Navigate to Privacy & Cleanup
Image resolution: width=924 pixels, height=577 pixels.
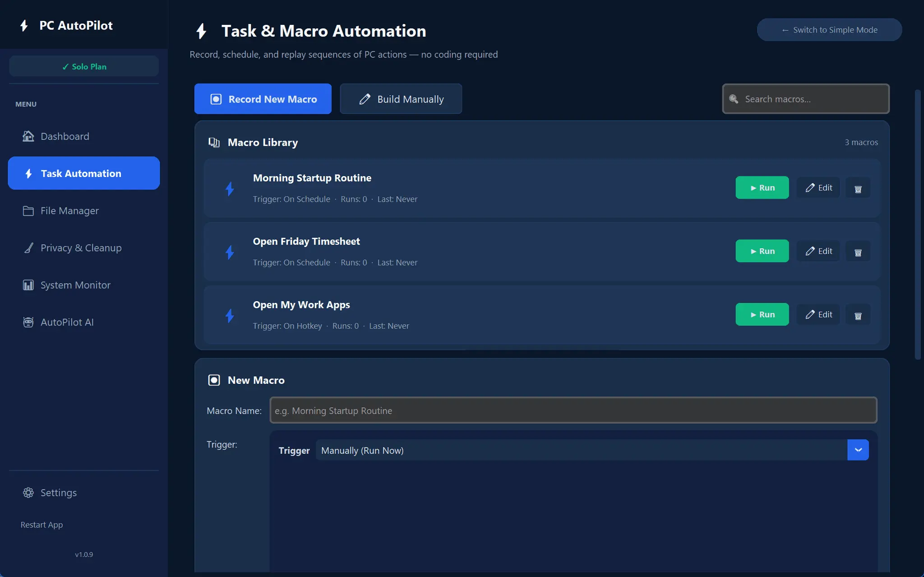point(84,248)
